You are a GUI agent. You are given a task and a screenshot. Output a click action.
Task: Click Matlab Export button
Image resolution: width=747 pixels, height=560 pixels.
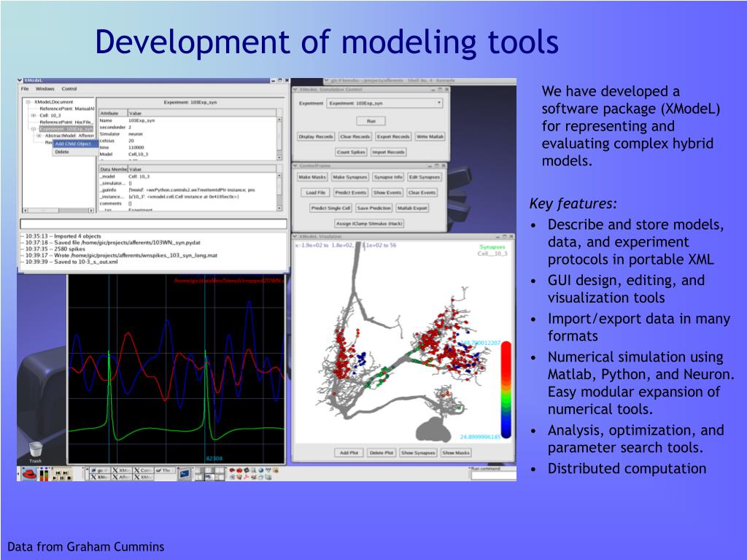click(412, 208)
